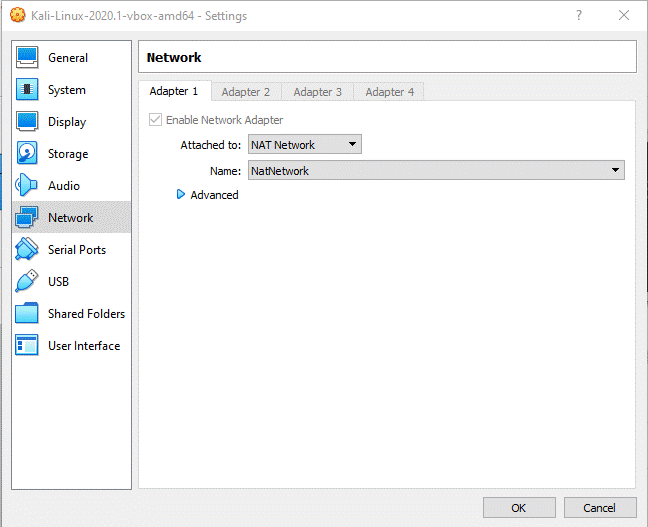The height and width of the screenshot is (527, 648).
Task: Open Display settings via its icon
Action: (x=28, y=122)
